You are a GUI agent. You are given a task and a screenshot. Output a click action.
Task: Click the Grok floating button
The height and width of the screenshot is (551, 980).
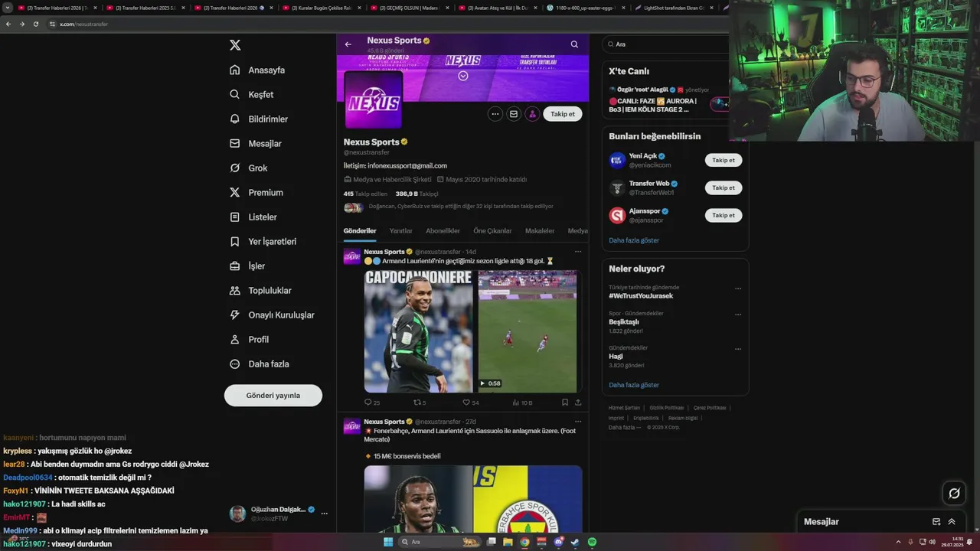coord(954,494)
